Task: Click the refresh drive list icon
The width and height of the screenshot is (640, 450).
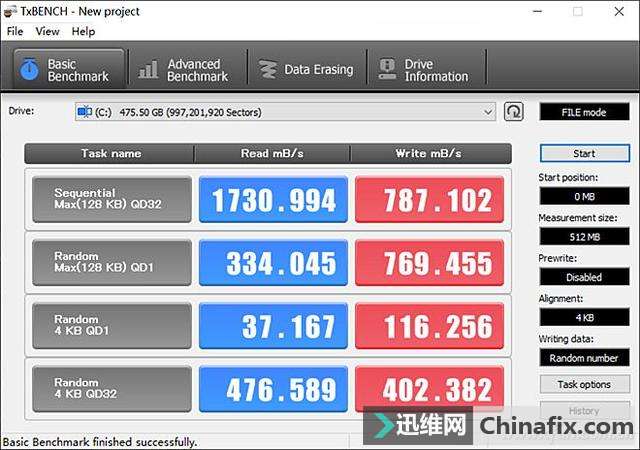Action: [x=513, y=112]
